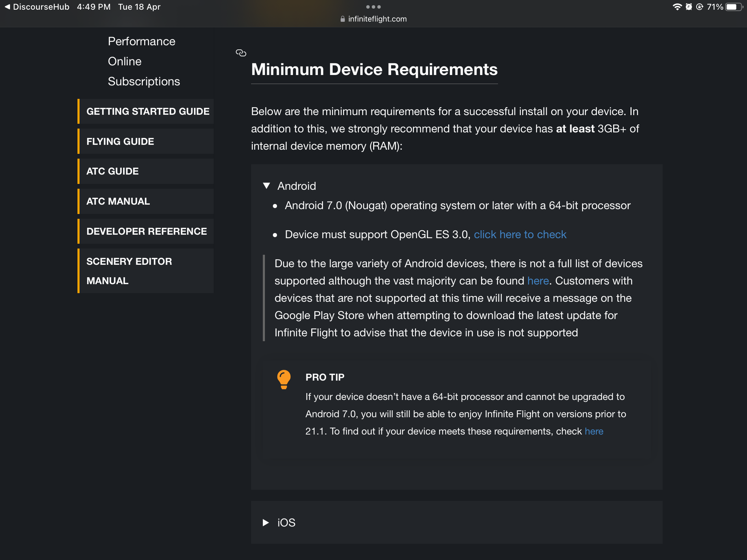Screen dimensions: 747x560
Task: Tap the Wi-Fi status icon
Action: (x=676, y=7)
